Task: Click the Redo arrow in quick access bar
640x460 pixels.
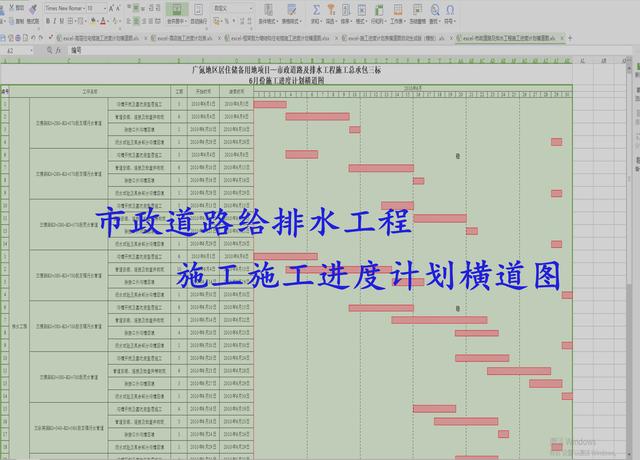Action: pyautogui.click(x=41, y=38)
